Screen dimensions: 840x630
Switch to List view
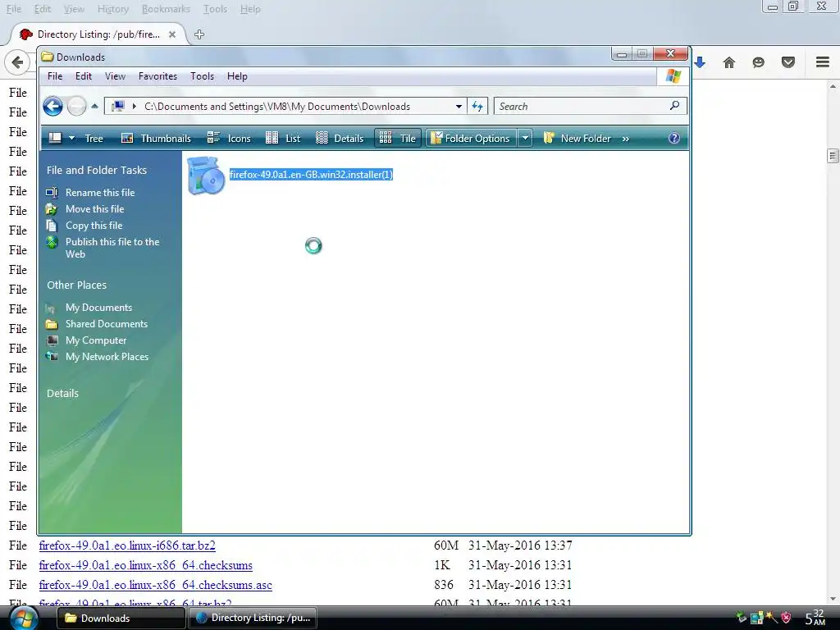pos(283,138)
